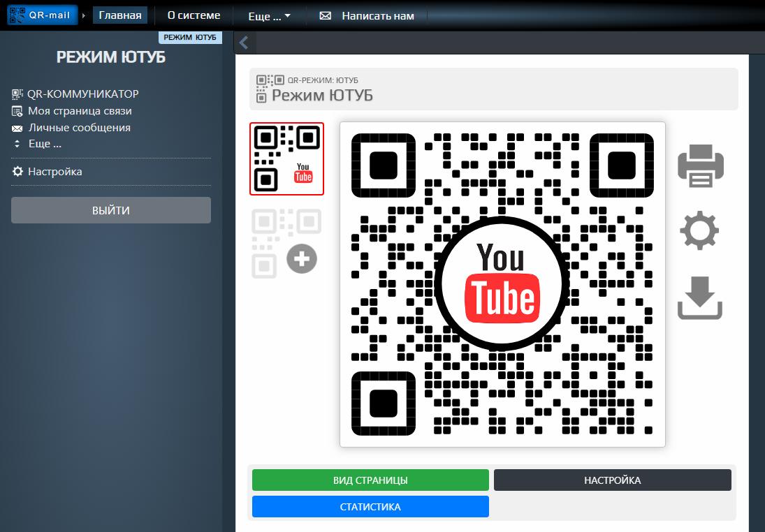Click the QR code icon beside QR-КОММУНИКАТОР
The width and height of the screenshot is (765, 532).
coord(17,94)
